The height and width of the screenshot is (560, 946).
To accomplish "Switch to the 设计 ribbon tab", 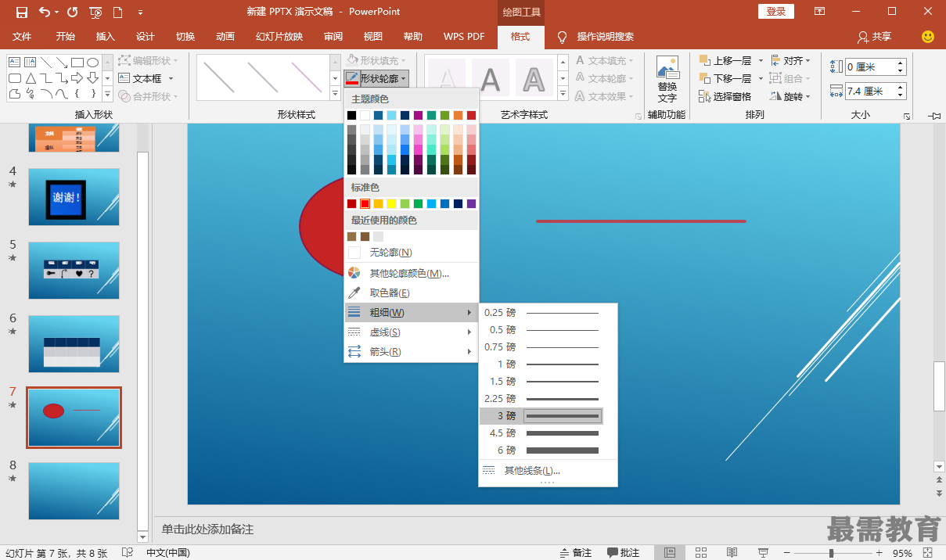I will (x=146, y=37).
